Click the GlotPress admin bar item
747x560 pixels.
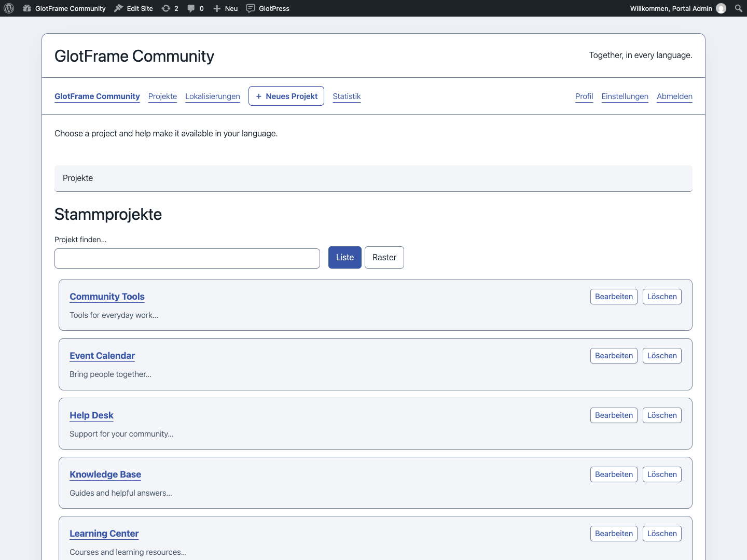click(x=268, y=8)
